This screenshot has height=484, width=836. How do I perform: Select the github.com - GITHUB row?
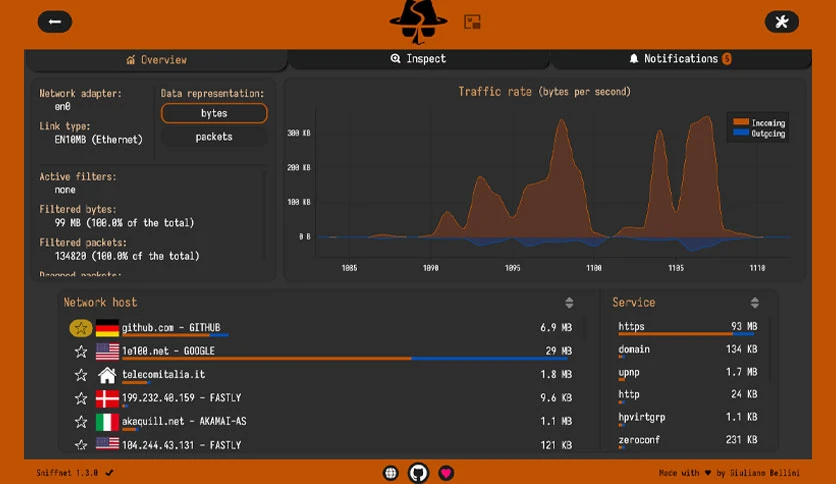(x=321, y=328)
